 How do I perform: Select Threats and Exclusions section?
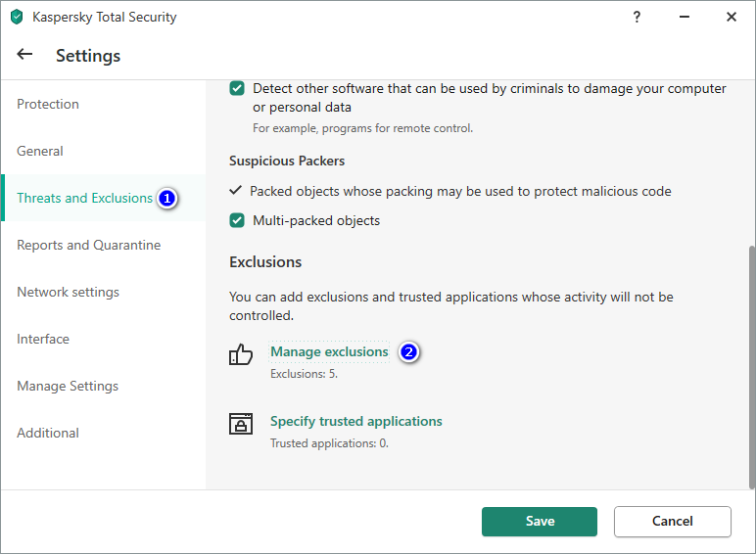[x=84, y=198]
